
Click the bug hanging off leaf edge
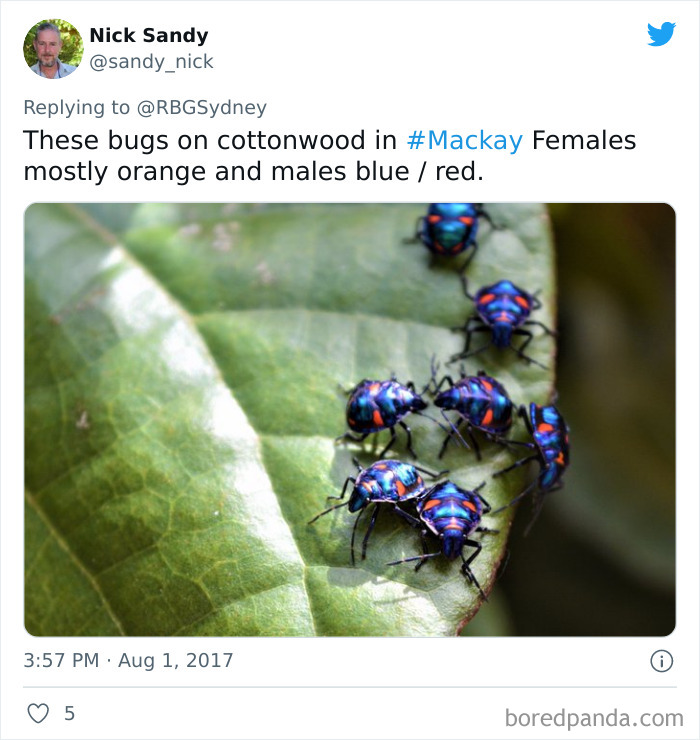pos(547,448)
